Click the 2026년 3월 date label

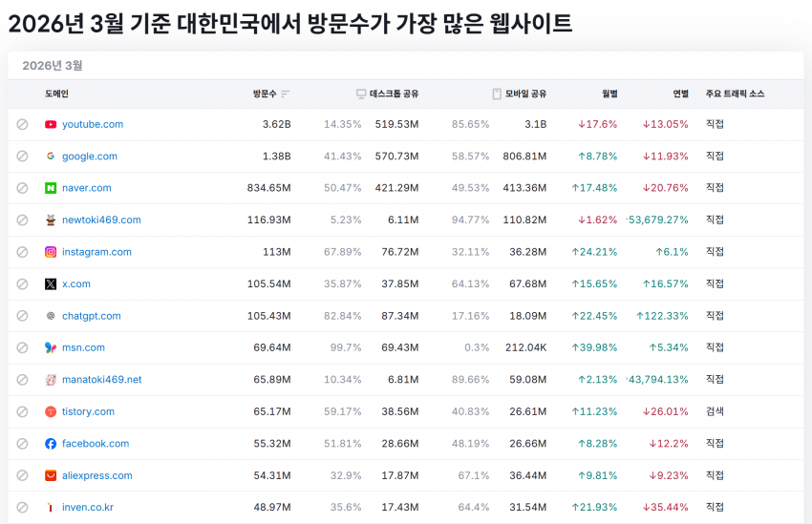(x=53, y=66)
